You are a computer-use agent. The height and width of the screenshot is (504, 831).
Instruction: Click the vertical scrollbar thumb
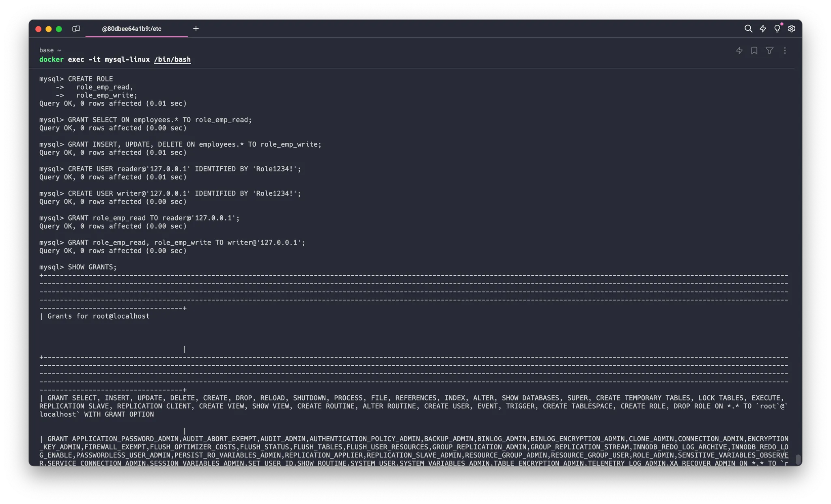[x=798, y=459]
